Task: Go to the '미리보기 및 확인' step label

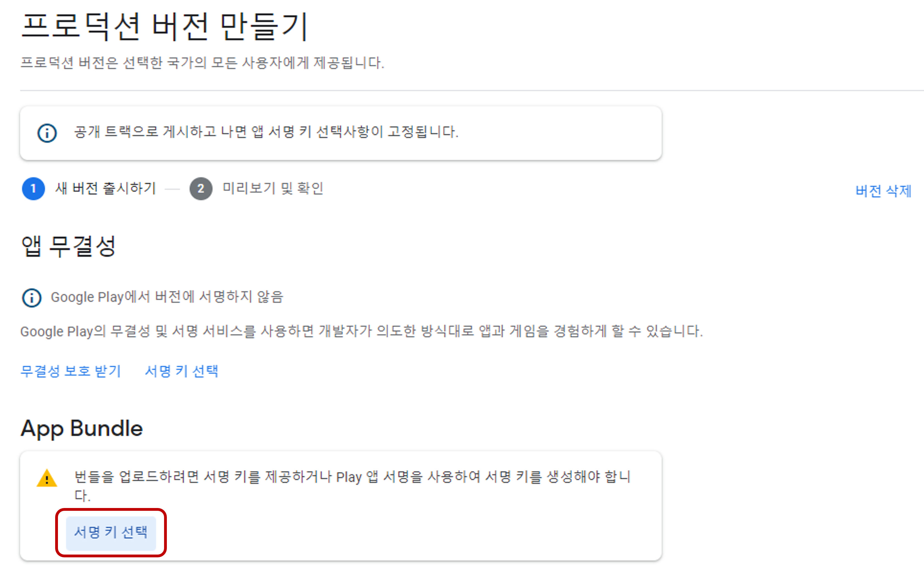Action: click(x=273, y=188)
